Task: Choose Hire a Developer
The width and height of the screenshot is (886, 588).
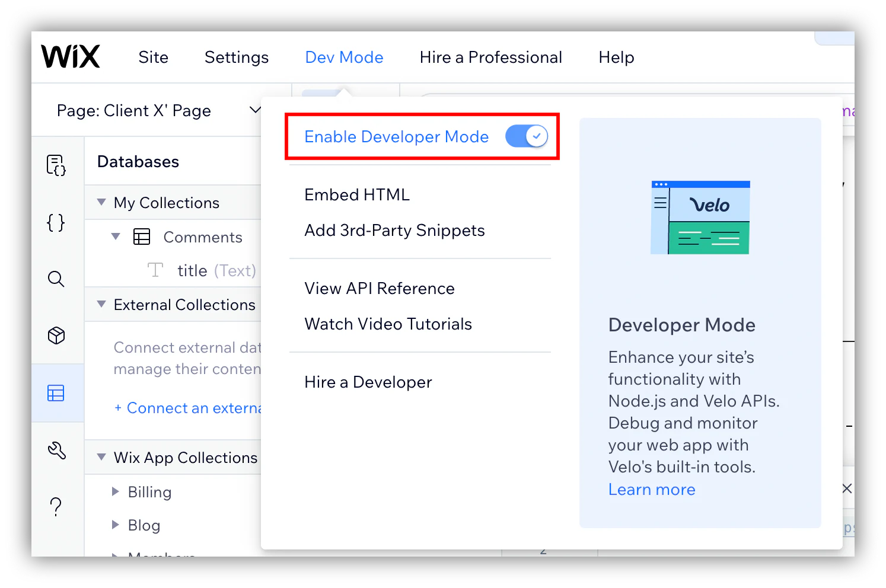Action: 368,382
